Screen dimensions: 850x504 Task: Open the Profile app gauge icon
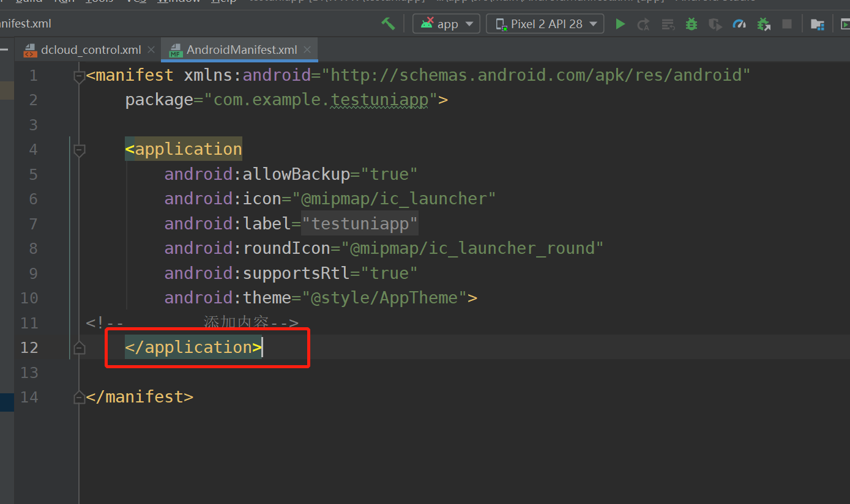click(739, 24)
